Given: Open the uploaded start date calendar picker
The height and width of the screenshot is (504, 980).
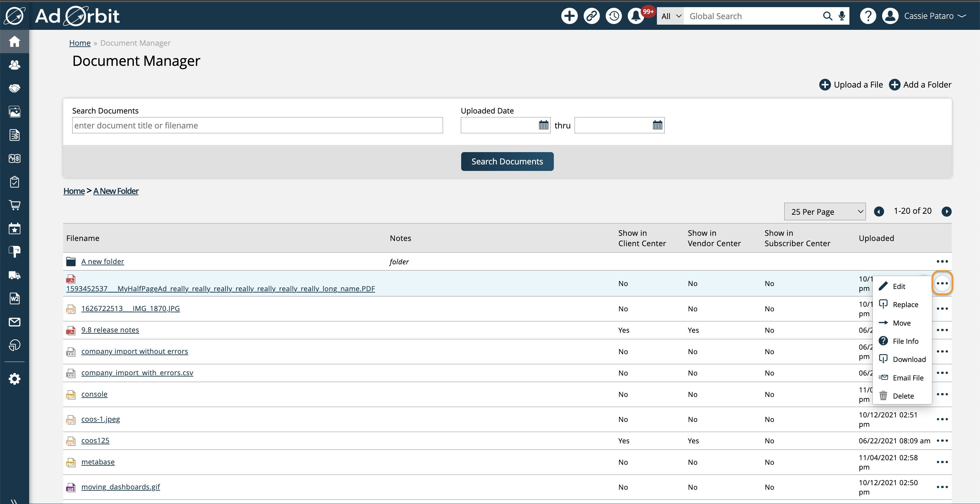Looking at the screenshot, I should [x=543, y=125].
